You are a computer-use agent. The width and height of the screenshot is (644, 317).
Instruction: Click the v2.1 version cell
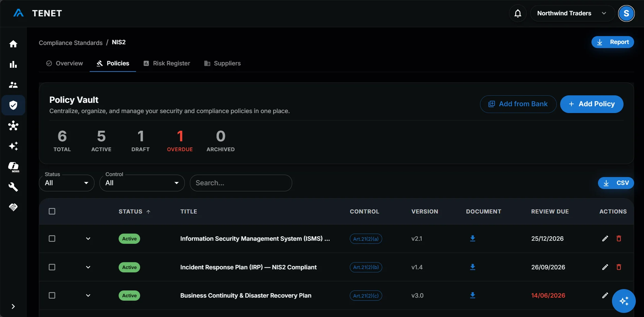[x=417, y=239]
